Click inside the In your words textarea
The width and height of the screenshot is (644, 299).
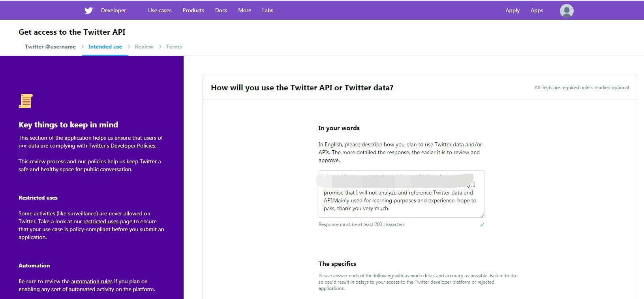coord(401,194)
